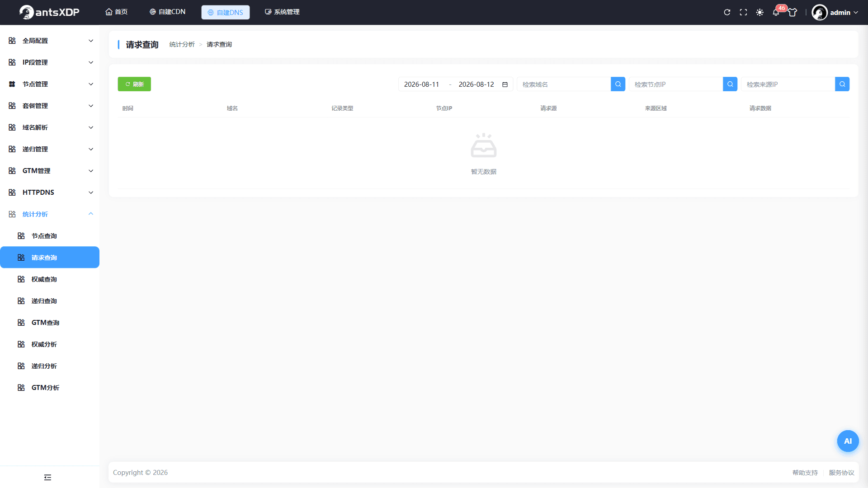868x488 pixels.
Task: Open GTM查询 submenu item
Action: tap(50, 323)
